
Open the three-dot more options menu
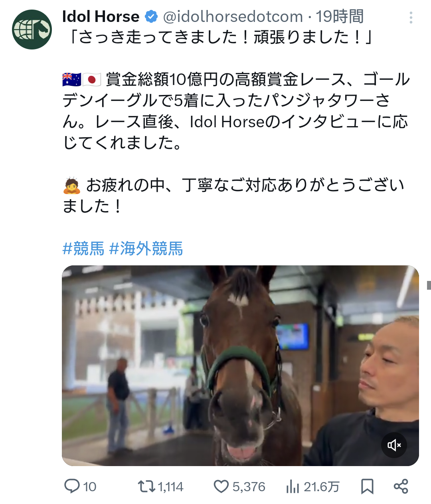click(411, 18)
